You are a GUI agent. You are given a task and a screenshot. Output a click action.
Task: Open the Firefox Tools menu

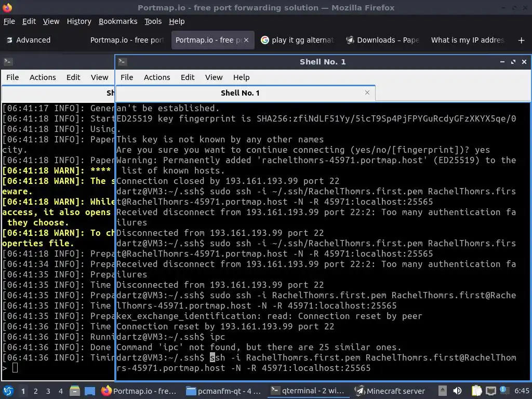coord(153,21)
